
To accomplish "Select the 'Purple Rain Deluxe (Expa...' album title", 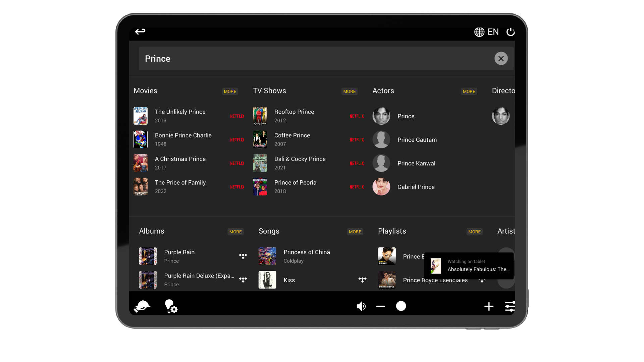I will pyautogui.click(x=199, y=276).
